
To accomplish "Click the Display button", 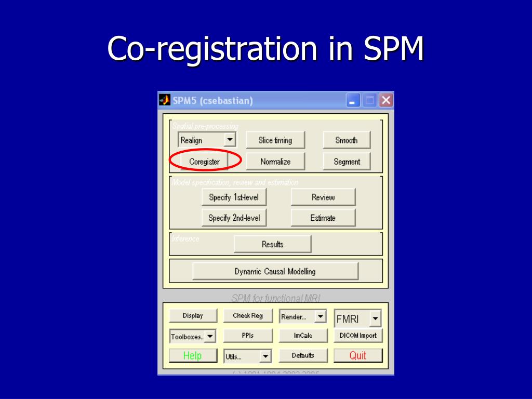I will point(193,315).
